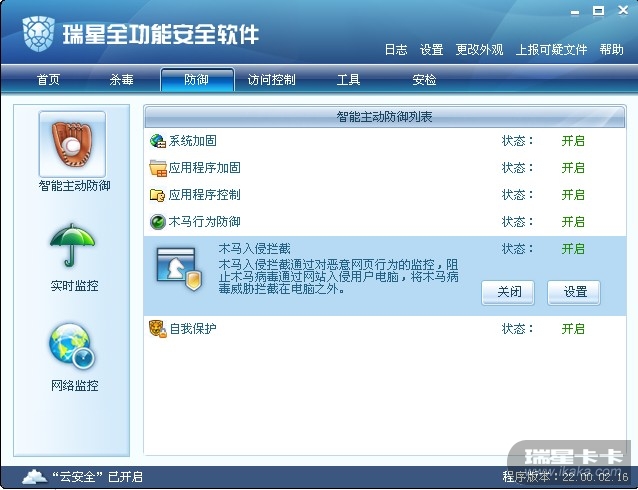Open the 访问控制 tab
638x490 pixels.
271,79
